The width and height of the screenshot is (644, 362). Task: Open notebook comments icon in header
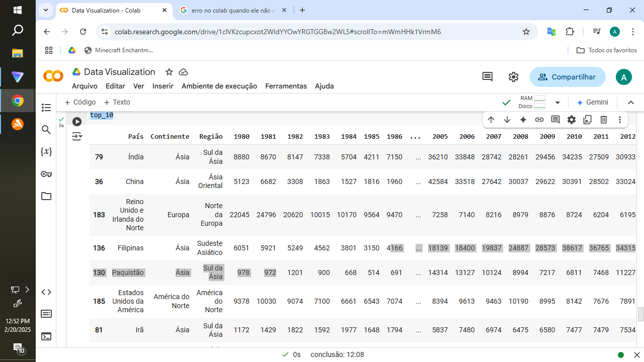(x=488, y=77)
